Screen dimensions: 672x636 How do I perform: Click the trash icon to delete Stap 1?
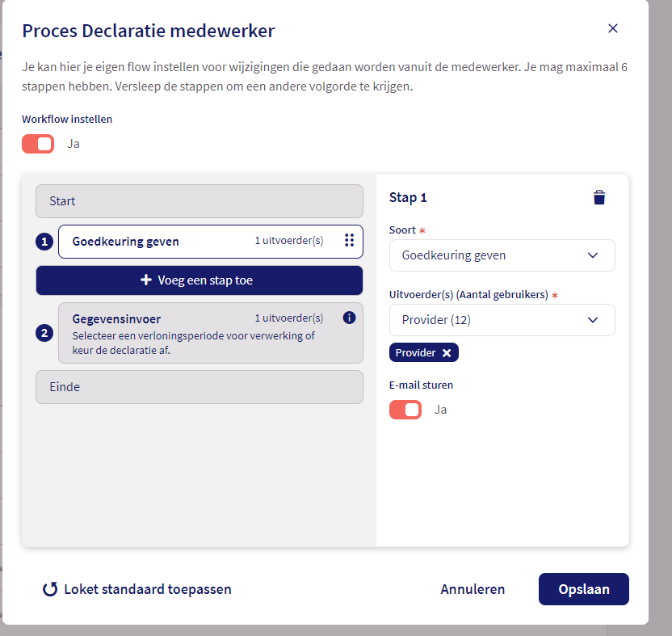click(598, 198)
